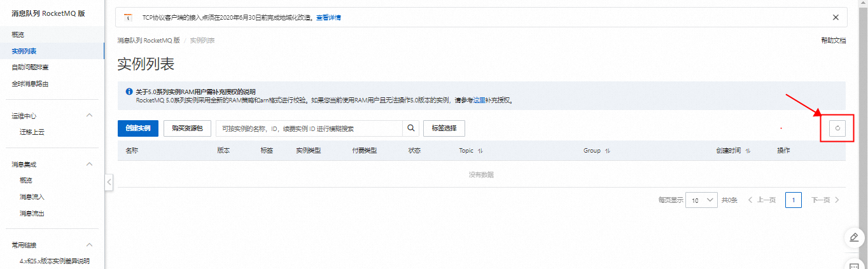The image size is (868, 269).
Task: Click the notice banner announcement icon
Action: point(128,17)
